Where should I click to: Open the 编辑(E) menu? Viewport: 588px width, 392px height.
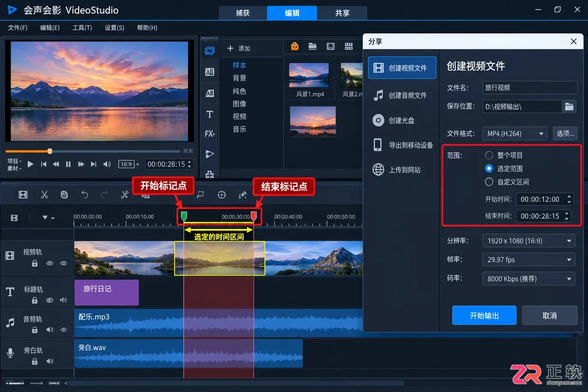coord(50,28)
